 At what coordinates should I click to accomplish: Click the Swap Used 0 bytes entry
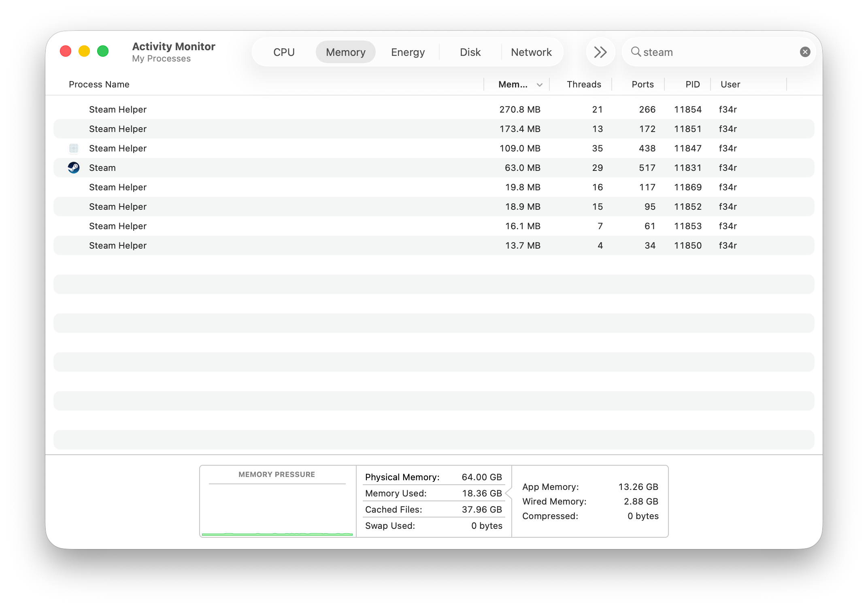pos(434,526)
